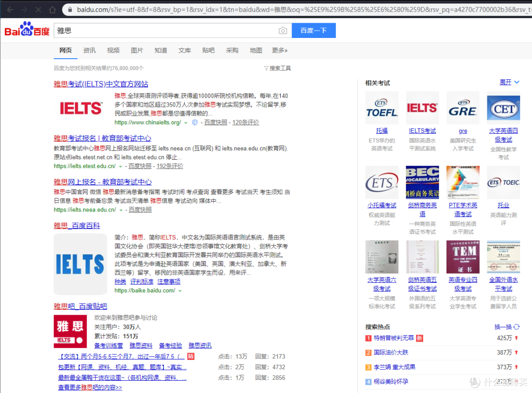
Task: Switch to the 文库 tab
Action: pos(184,50)
